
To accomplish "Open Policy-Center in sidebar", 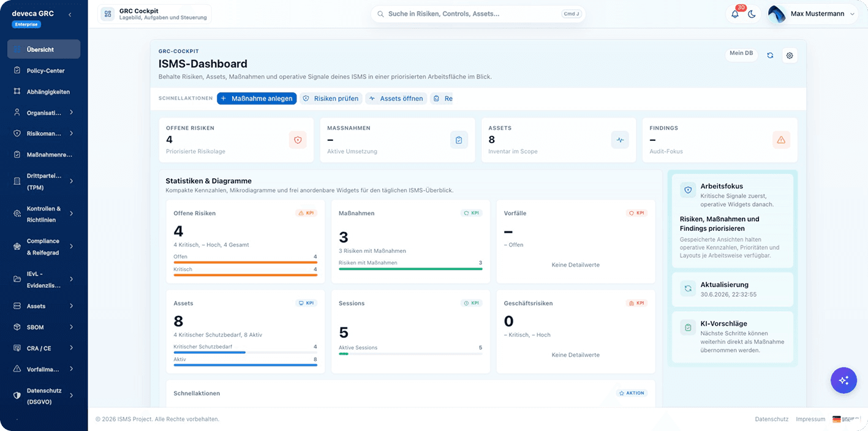I will click(43, 70).
